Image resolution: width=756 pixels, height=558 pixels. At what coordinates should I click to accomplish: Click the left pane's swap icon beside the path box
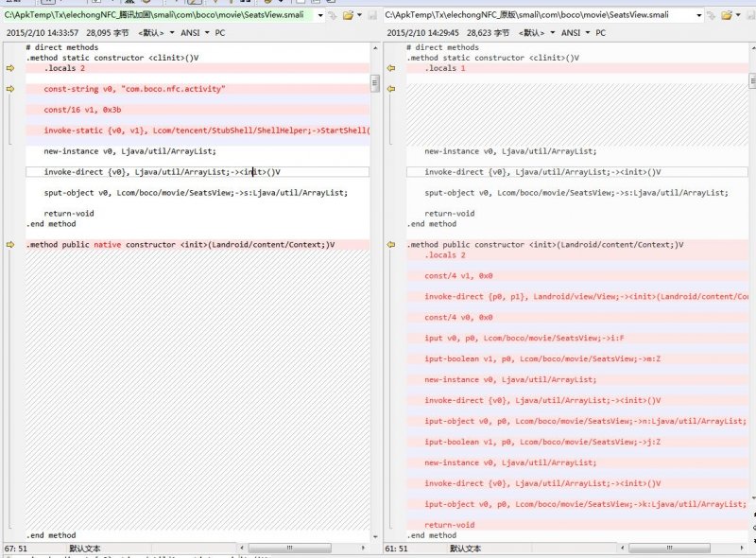333,15
